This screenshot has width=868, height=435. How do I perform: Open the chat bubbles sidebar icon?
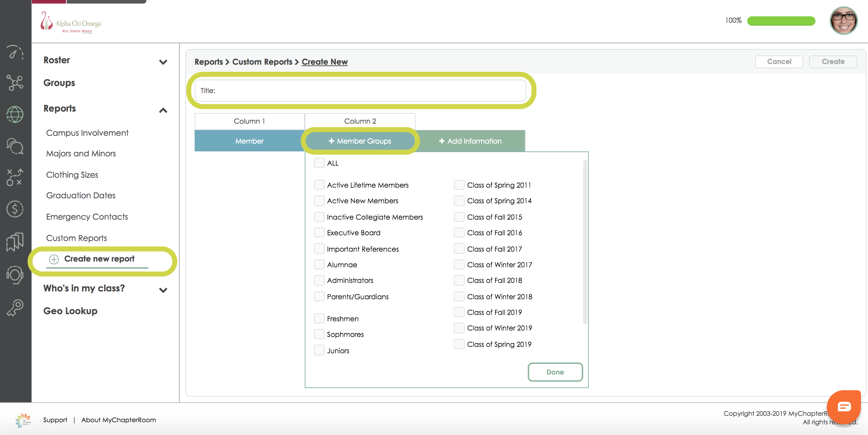click(x=15, y=146)
